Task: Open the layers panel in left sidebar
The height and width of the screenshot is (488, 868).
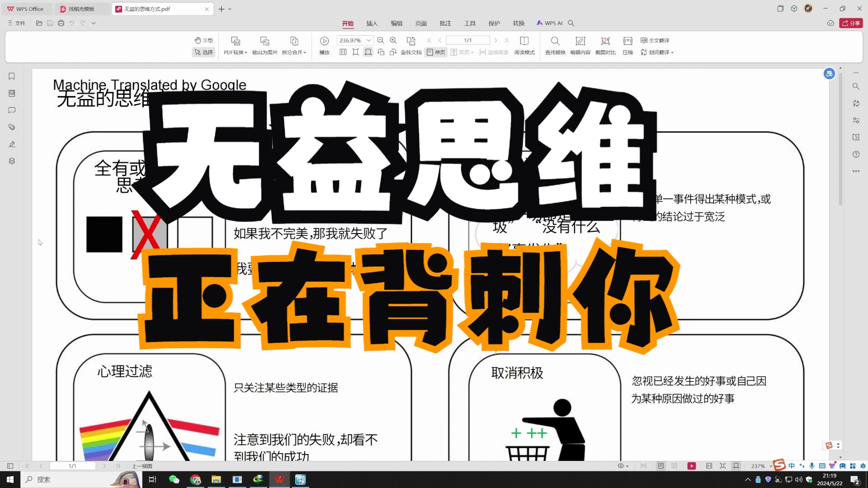Action: pos(12,161)
